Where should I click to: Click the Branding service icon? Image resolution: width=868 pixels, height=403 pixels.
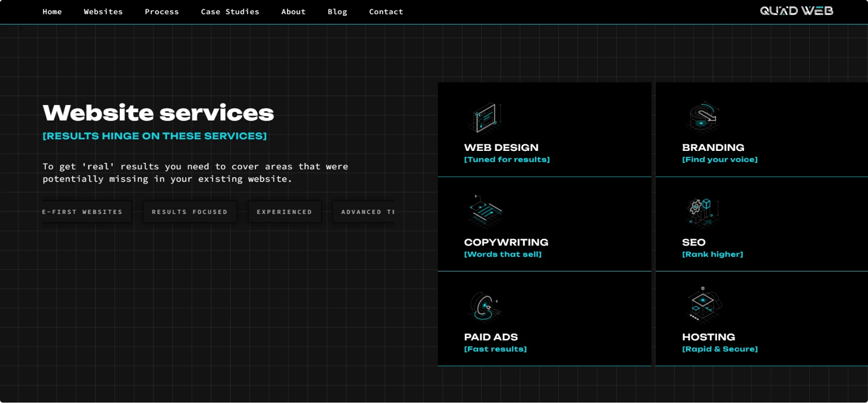point(703,118)
